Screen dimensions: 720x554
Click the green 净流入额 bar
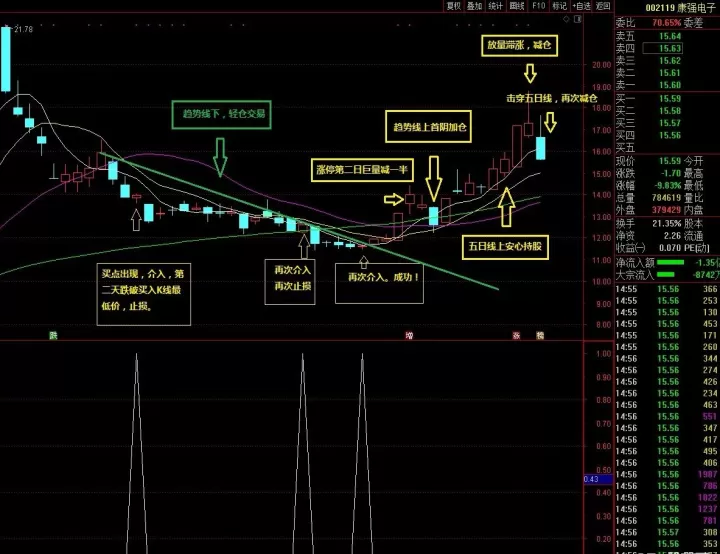[x=670, y=262]
